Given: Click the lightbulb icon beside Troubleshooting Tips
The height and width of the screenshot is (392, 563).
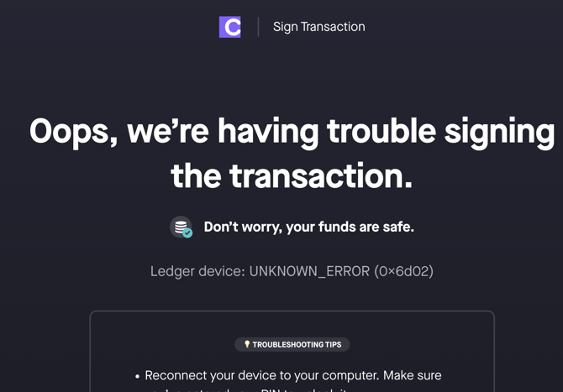Looking at the screenshot, I should point(247,344).
